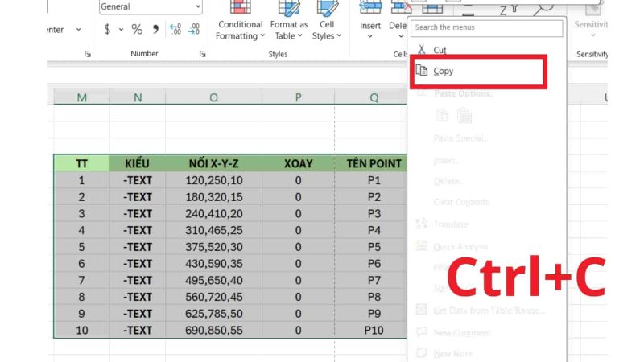Open dropdown arrow beside dollar format
644x362 pixels.
pyautogui.click(x=121, y=30)
